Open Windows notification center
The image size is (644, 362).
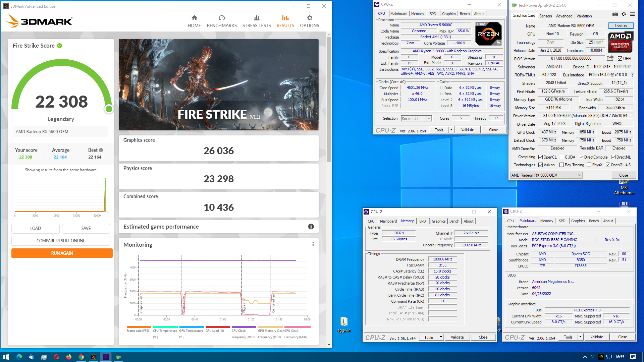(633, 357)
